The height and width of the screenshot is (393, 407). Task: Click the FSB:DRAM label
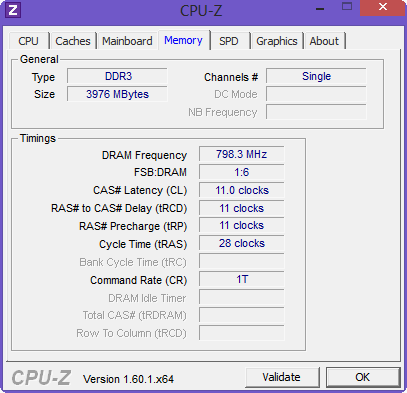(x=160, y=172)
